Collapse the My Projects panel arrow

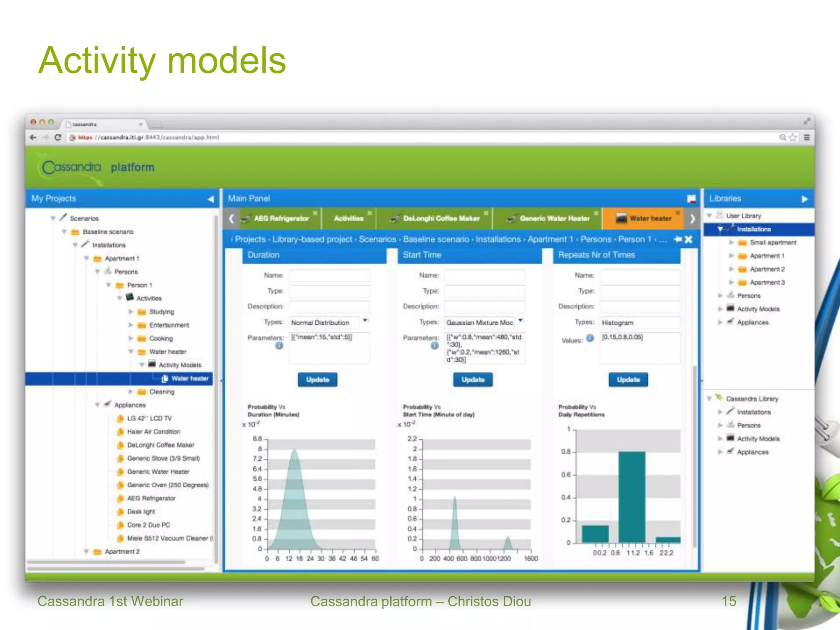[210, 199]
